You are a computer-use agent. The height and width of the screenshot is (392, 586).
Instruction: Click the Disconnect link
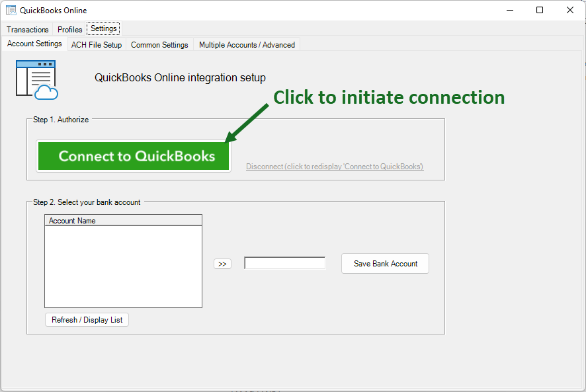[335, 167]
